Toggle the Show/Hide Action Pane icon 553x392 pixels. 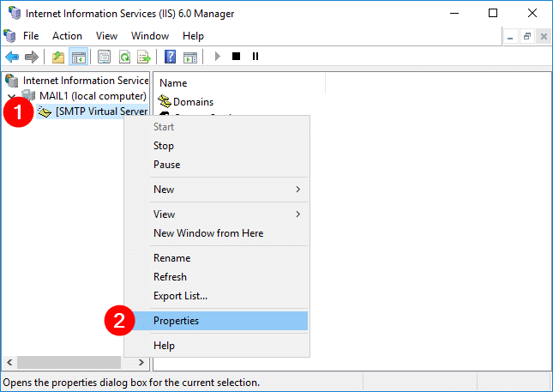pyautogui.click(x=190, y=57)
